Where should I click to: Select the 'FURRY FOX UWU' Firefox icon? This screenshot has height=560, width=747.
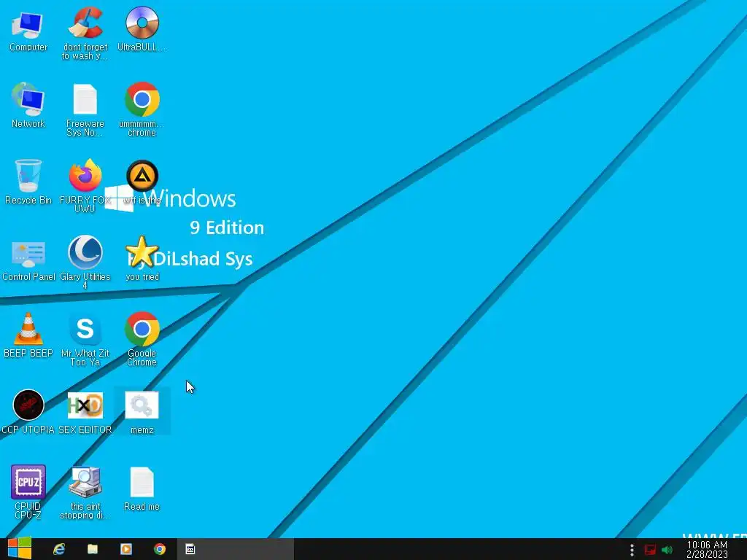tap(85, 186)
